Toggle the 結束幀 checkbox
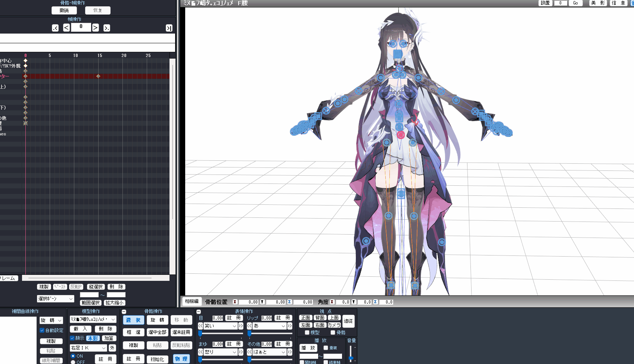This screenshot has width=634, height=364. click(x=326, y=362)
